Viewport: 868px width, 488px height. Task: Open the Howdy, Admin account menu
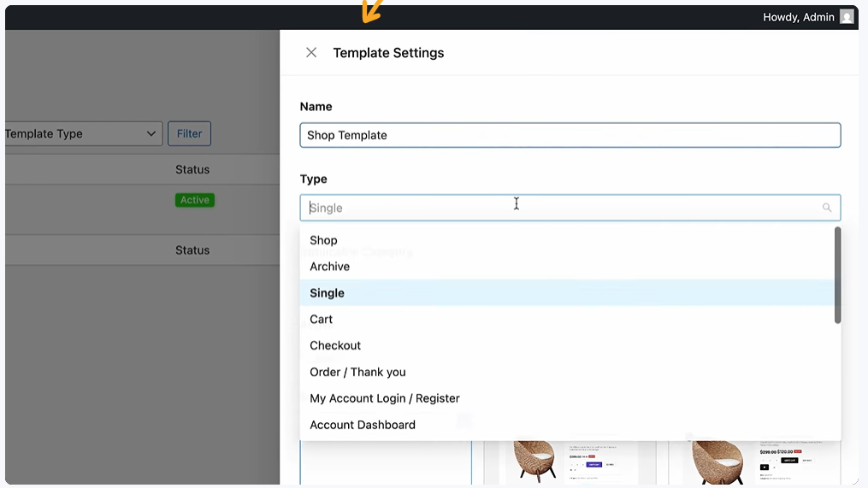click(798, 17)
